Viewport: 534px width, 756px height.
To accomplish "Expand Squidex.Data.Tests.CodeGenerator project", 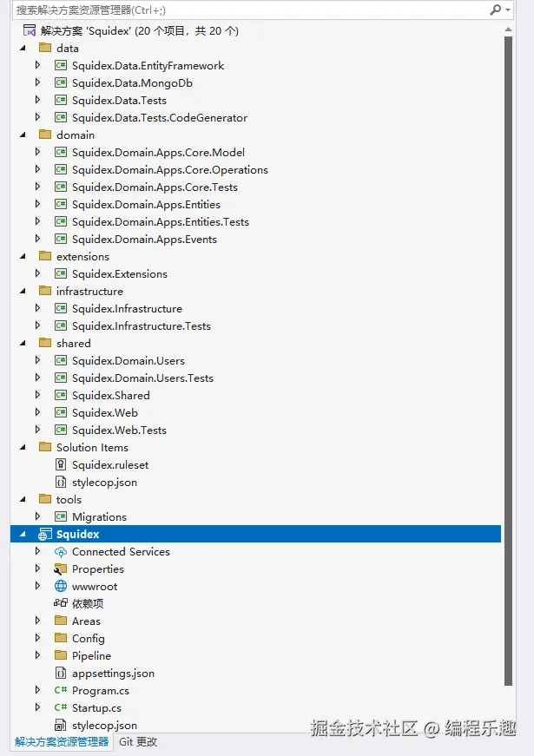I will click(37, 117).
